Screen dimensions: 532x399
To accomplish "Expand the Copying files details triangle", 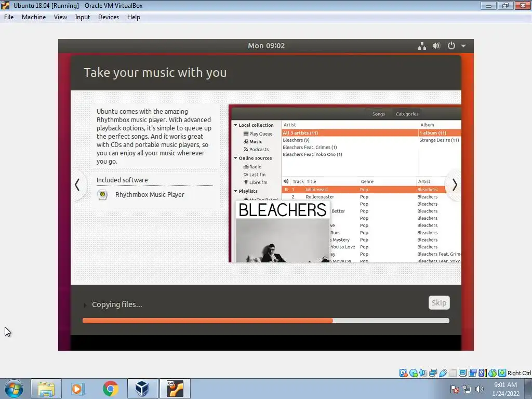I will (x=85, y=305).
